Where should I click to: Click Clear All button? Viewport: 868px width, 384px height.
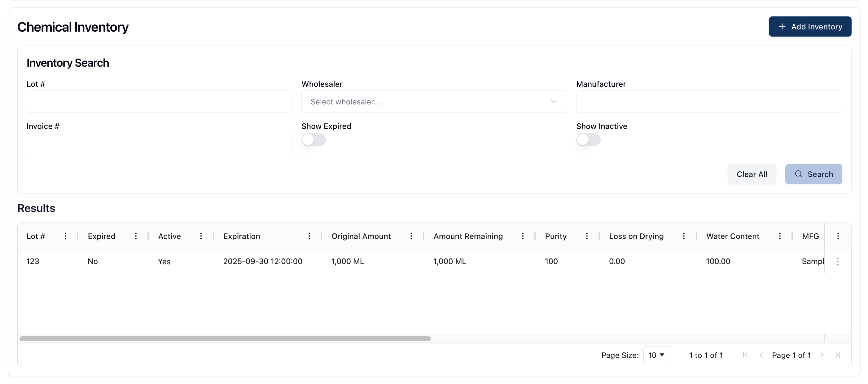point(752,174)
